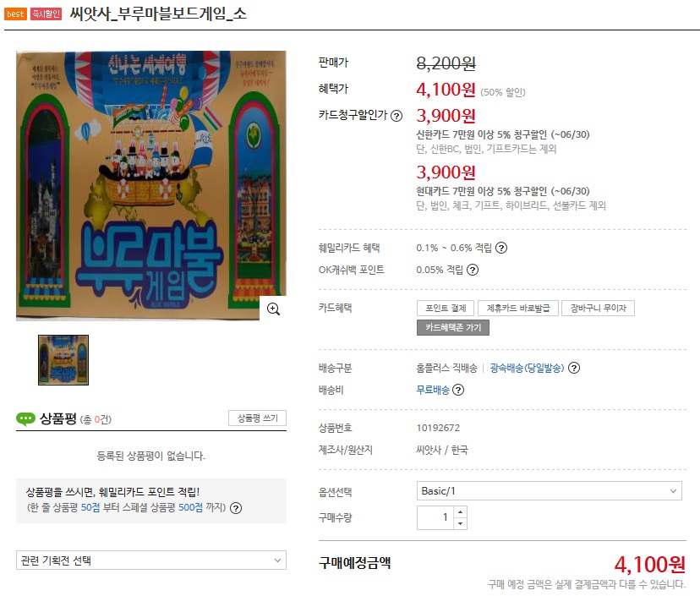Click the green speech bubble 상품평 icon

[x=25, y=418]
